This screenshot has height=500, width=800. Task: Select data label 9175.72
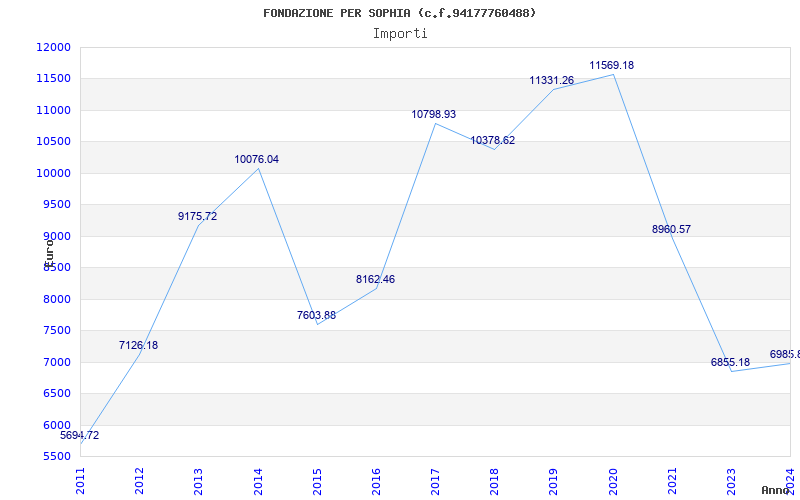point(197,216)
